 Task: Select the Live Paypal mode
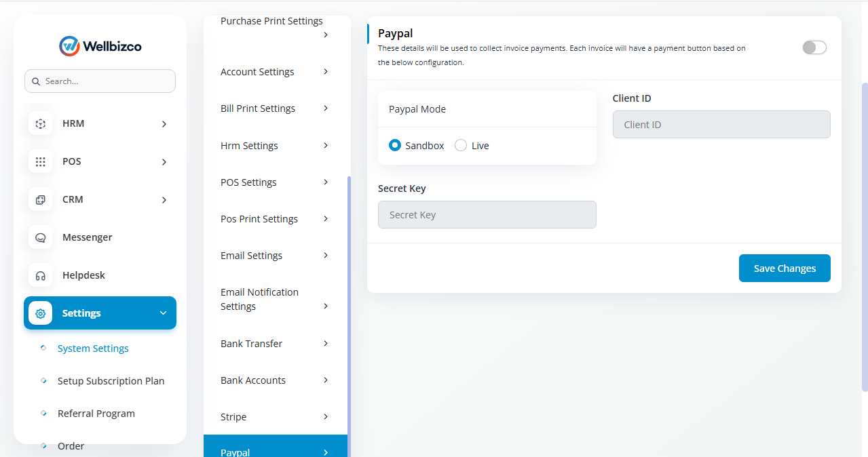[x=461, y=145]
